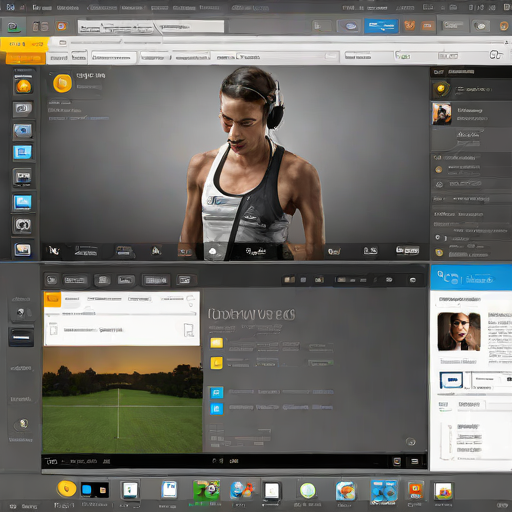This screenshot has width=512, height=512.
Task: Select the blue header tab of the white side panel
Action: point(471,278)
